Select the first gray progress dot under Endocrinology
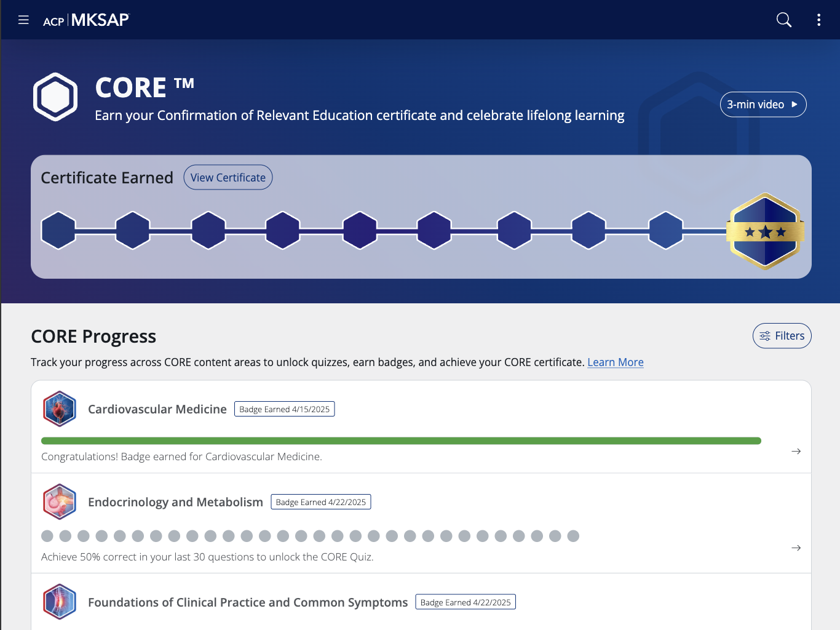Screen dimensions: 840x630 47,536
